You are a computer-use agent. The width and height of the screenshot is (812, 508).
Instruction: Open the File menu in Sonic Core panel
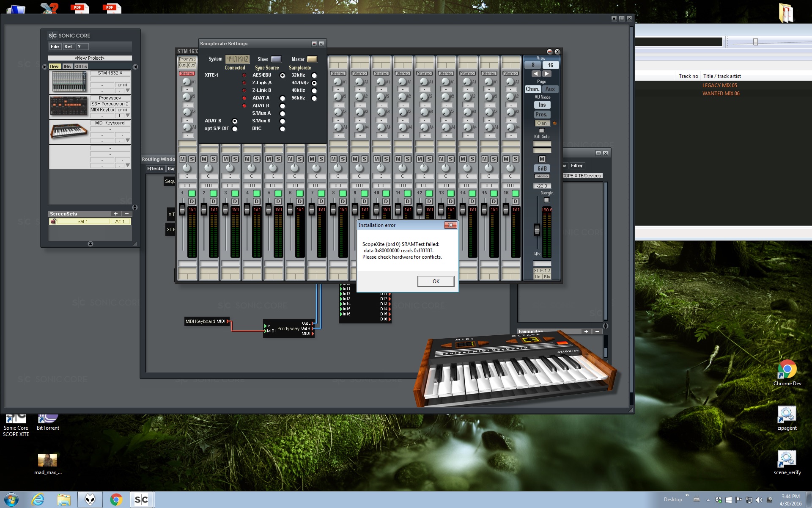[x=55, y=47]
